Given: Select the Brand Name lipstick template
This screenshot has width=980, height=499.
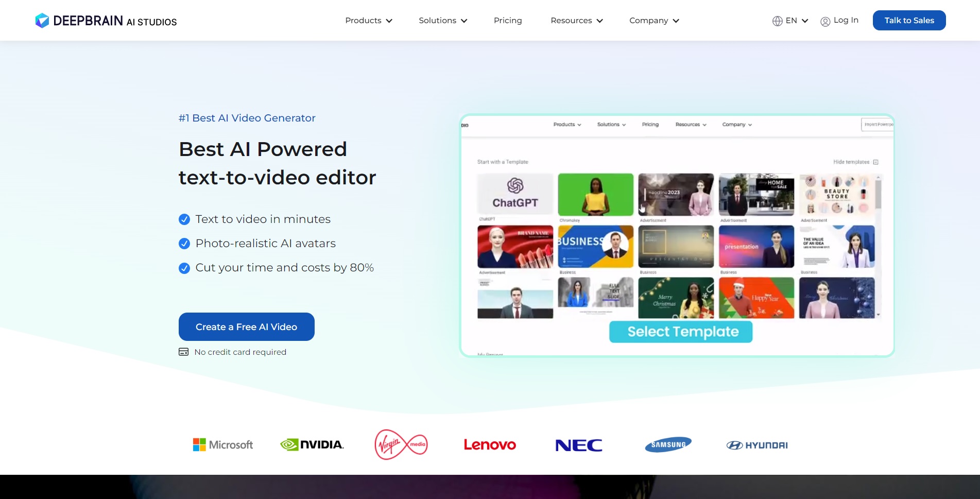Looking at the screenshot, I should 515,246.
